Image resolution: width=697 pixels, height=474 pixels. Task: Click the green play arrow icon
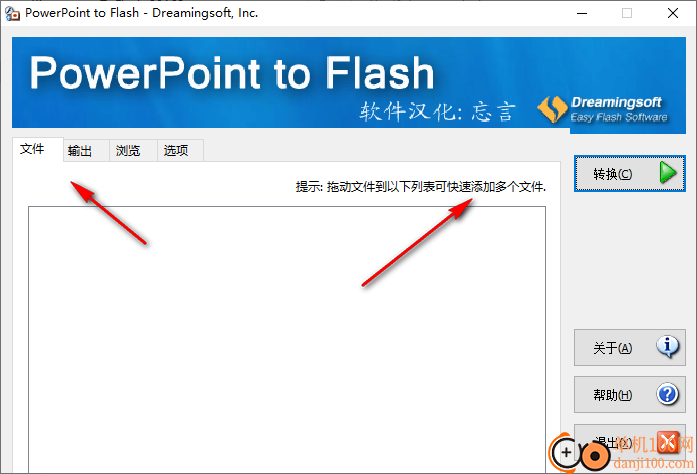[x=668, y=173]
